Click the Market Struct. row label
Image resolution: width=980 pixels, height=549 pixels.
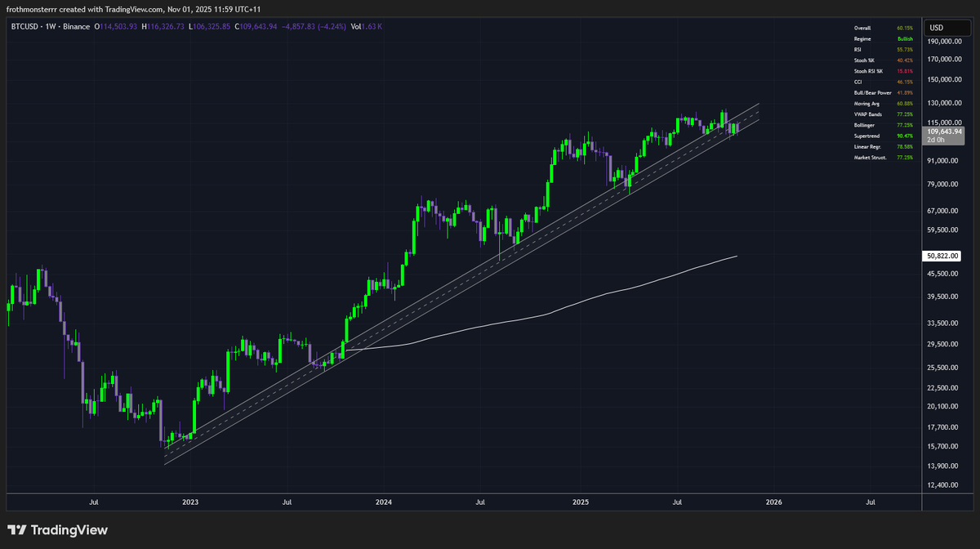869,156
